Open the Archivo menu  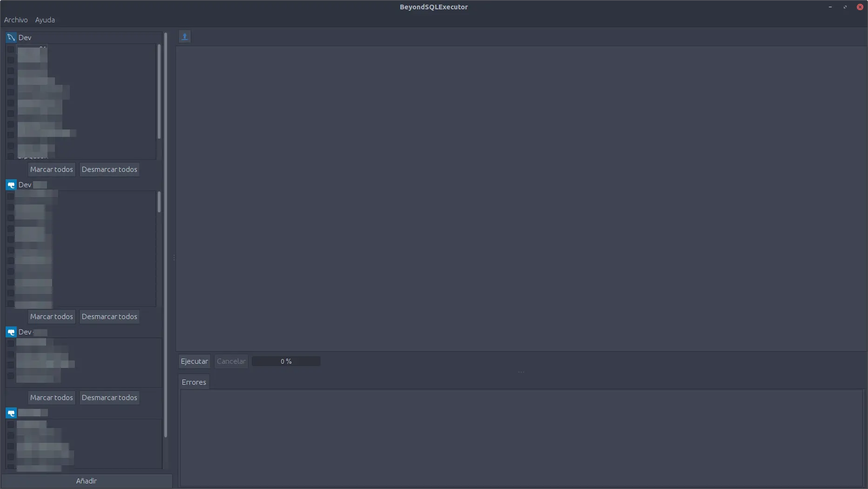coord(16,20)
